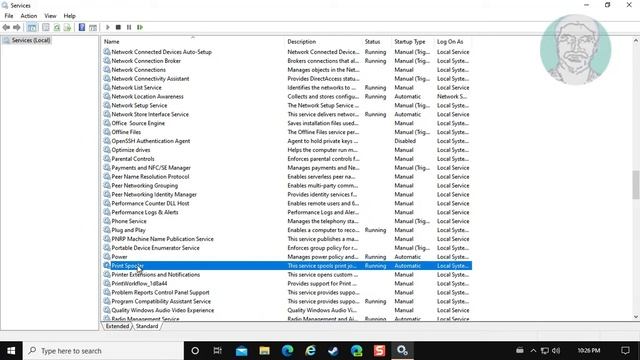Open the Action Center notifications icon
The image size is (640, 360).
coord(625,351)
